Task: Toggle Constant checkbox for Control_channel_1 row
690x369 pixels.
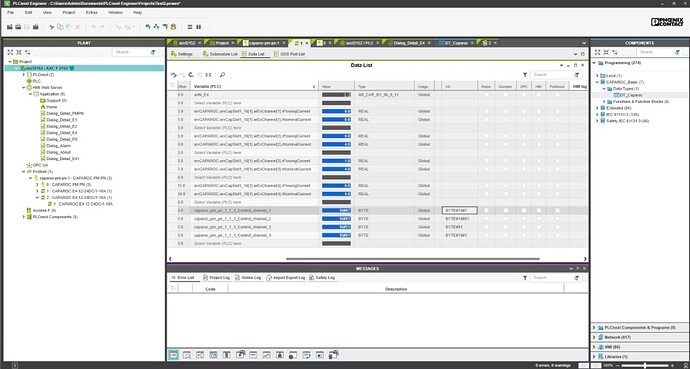Action: [506, 210]
